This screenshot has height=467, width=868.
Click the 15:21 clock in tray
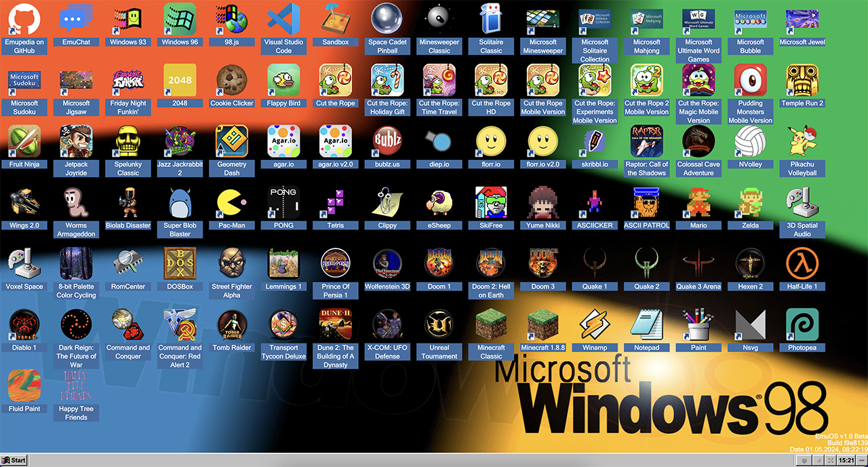(x=846, y=460)
